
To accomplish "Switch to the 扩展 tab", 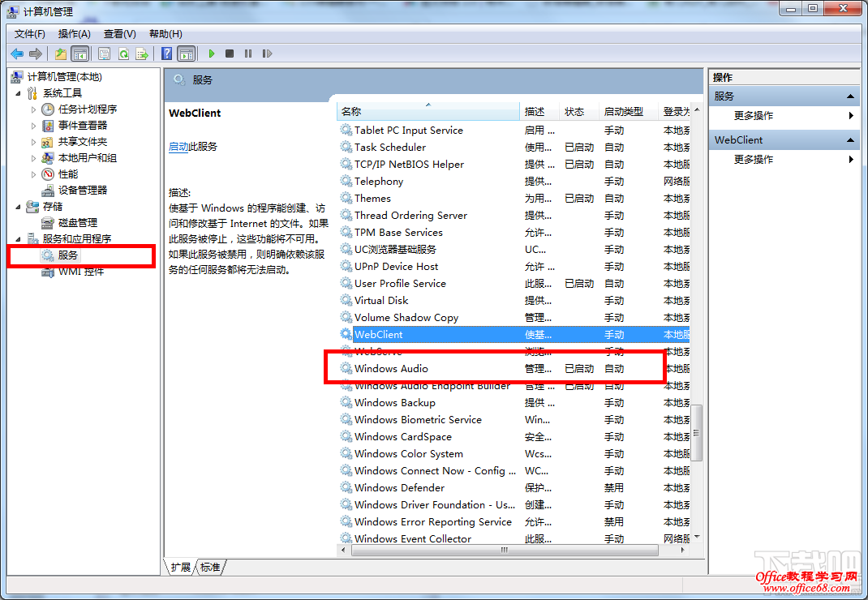I will (180, 567).
